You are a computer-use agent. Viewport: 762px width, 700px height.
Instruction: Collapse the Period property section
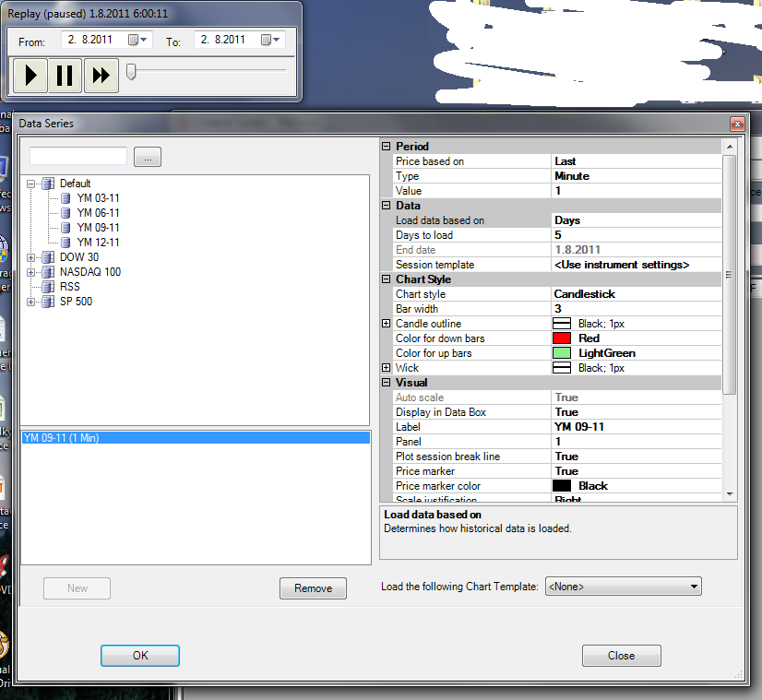pyautogui.click(x=386, y=147)
